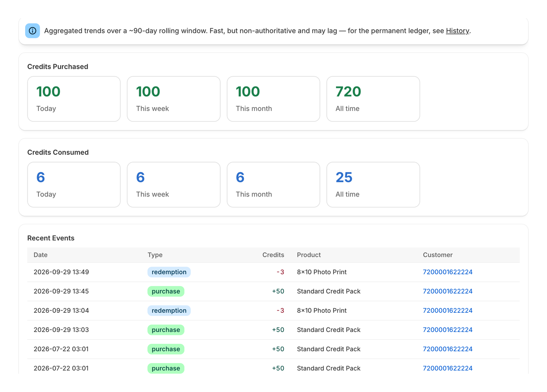Image resolution: width=547 pixels, height=392 pixels.
Task: Click the Recent Events heading
Action: click(x=51, y=238)
